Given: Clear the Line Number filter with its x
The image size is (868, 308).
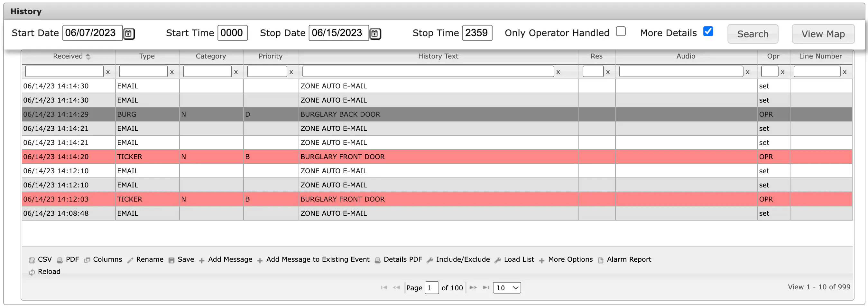Looking at the screenshot, I should click(845, 72).
